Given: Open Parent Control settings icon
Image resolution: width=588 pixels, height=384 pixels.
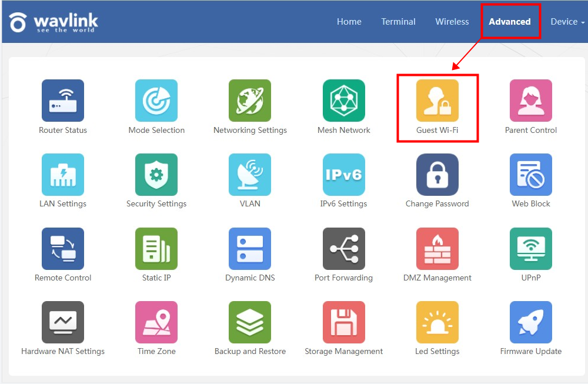Looking at the screenshot, I should (x=531, y=101).
